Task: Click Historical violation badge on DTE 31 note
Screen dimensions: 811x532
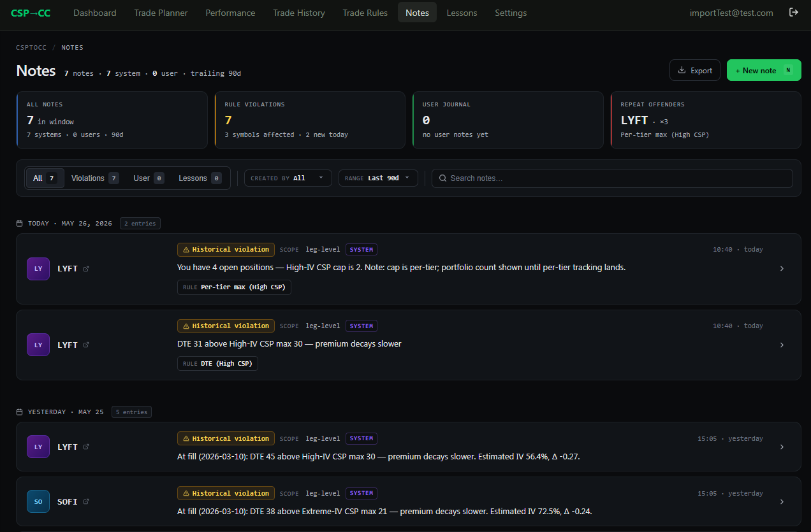Action: tap(226, 326)
